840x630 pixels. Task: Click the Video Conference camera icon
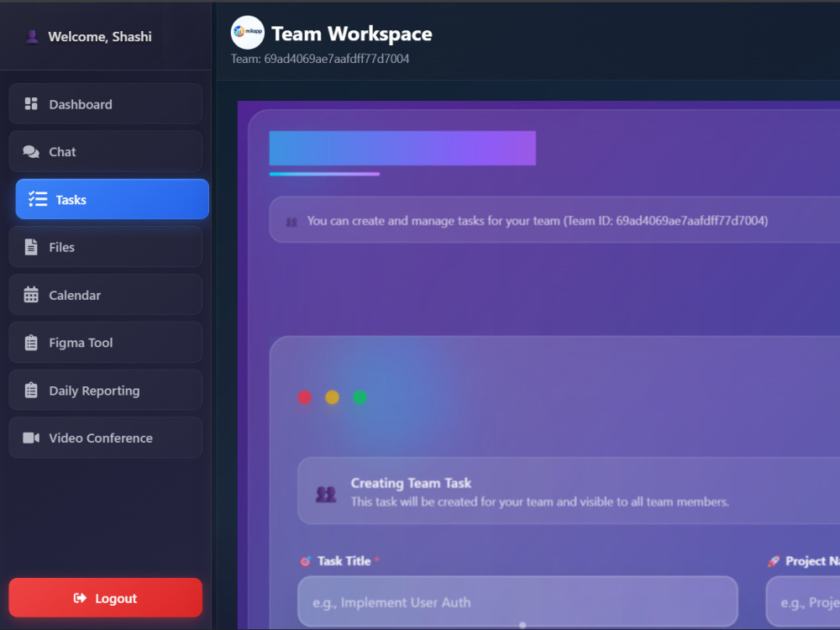coord(31,438)
